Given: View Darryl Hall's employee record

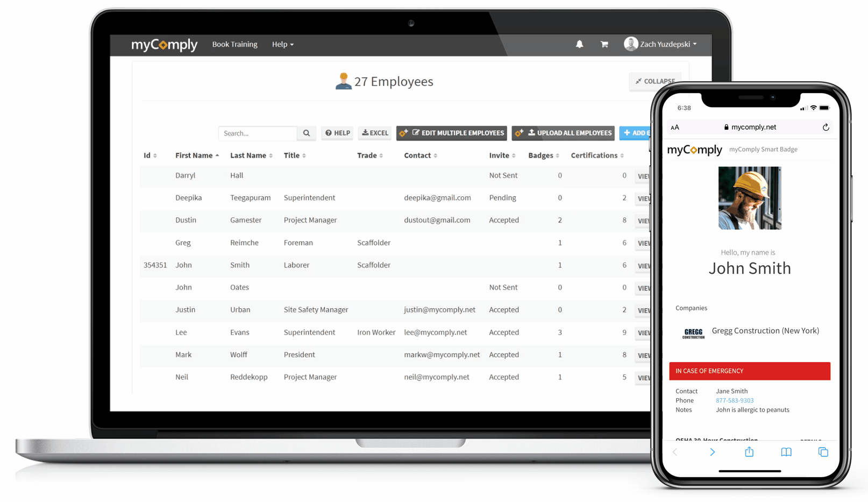Looking at the screenshot, I should (x=643, y=176).
